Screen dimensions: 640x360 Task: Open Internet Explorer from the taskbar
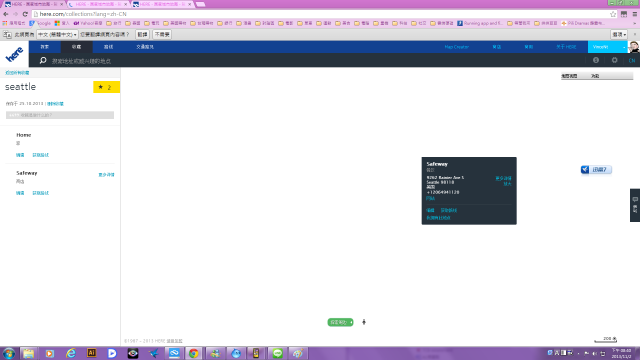click(x=71, y=353)
